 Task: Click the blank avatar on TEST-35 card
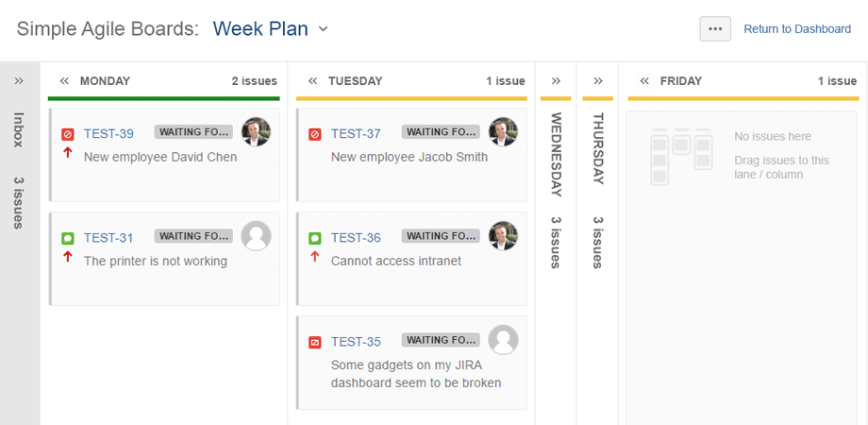[503, 340]
